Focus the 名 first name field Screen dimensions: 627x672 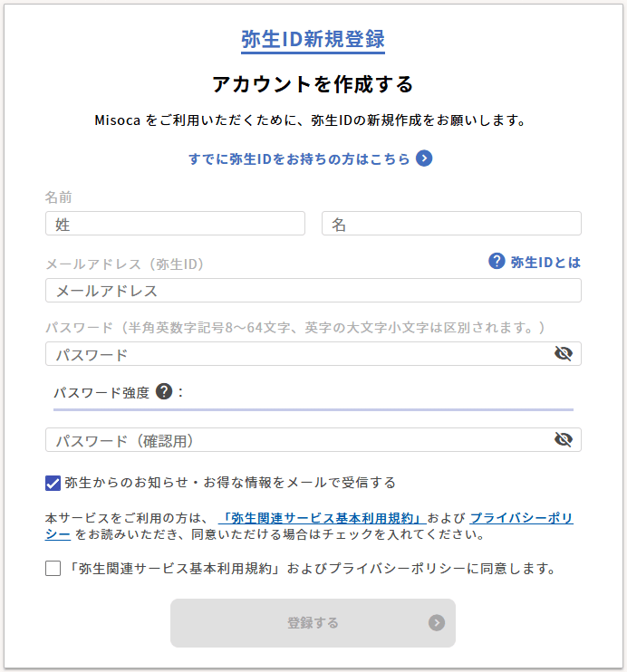click(x=451, y=224)
